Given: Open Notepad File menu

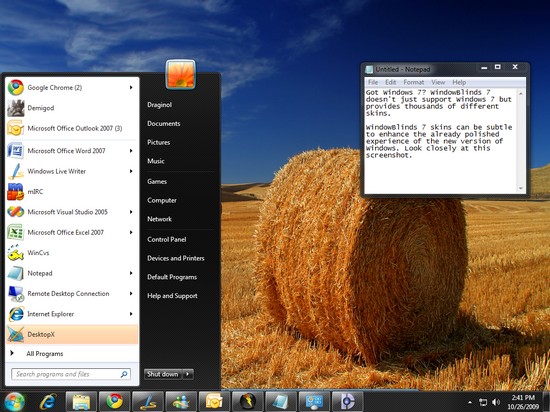Looking at the screenshot, I should coord(373,82).
